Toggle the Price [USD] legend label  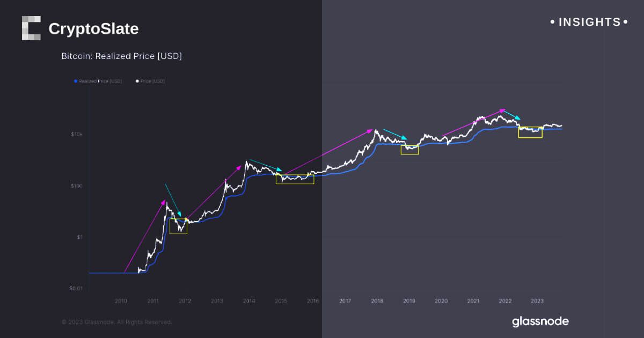[x=152, y=81]
